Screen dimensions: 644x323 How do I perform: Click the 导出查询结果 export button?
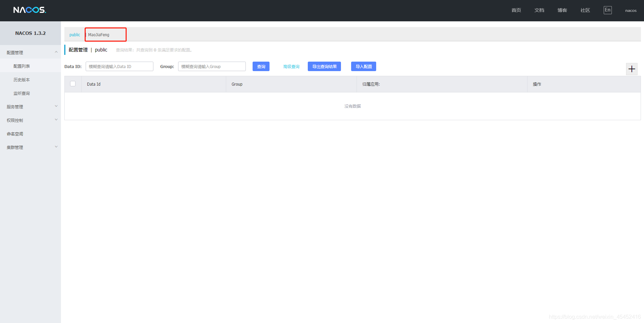click(324, 66)
